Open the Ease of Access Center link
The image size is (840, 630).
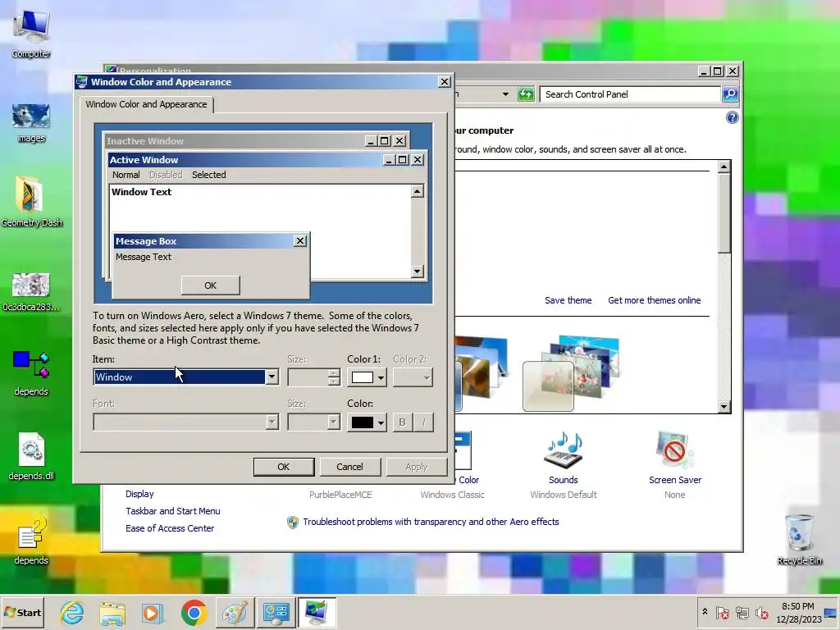pyautogui.click(x=170, y=528)
